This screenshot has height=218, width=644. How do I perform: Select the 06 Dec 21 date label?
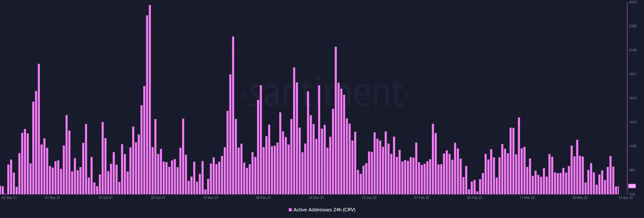[x=263, y=198]
